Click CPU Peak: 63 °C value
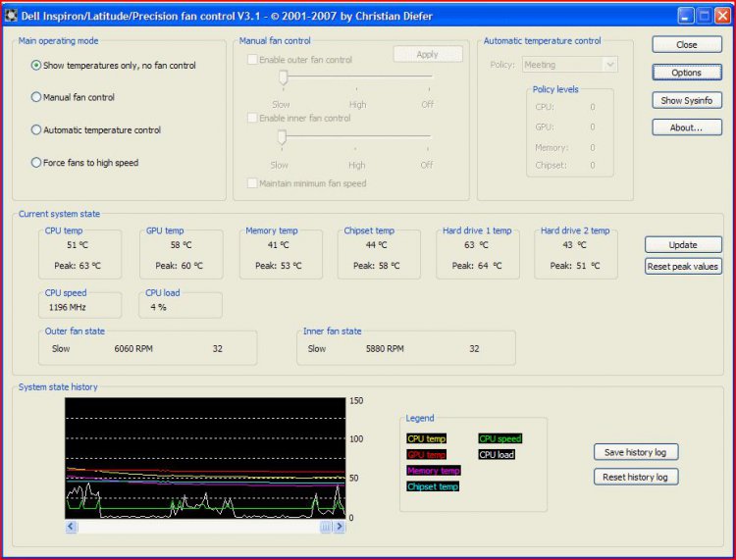 (78, 266)
